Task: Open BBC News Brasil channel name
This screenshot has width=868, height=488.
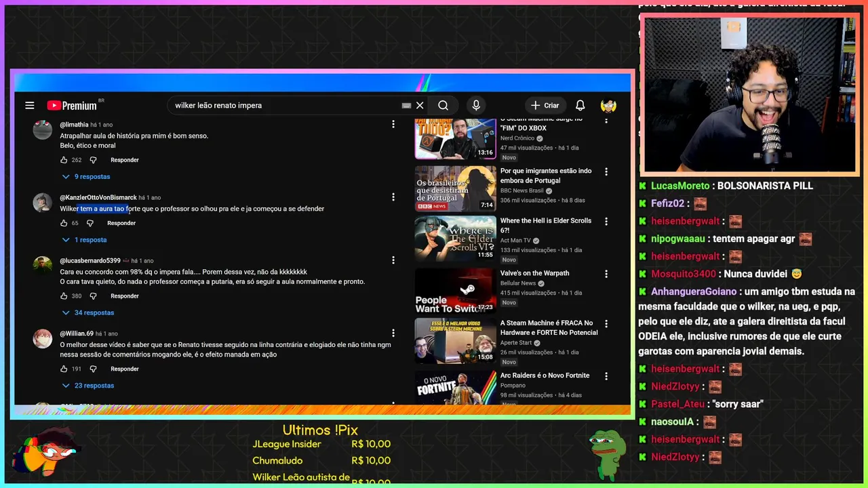Action: coord(522,191)
